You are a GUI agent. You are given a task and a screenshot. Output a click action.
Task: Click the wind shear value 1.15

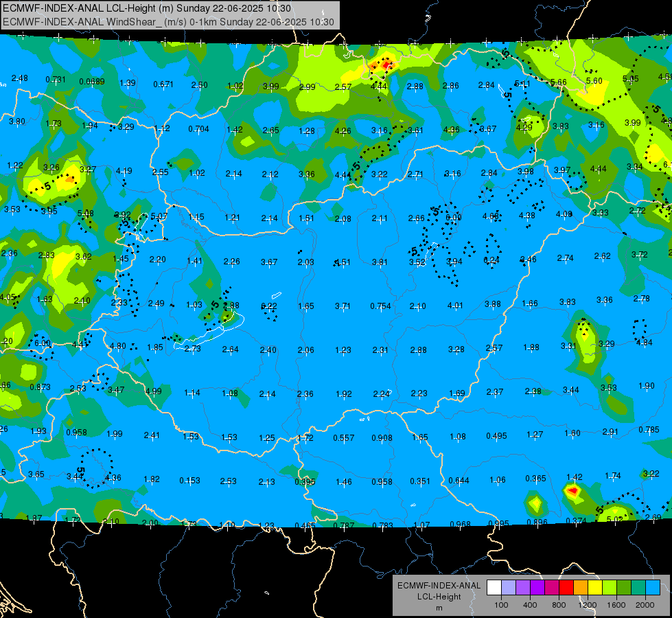click(x=196, y=217)
